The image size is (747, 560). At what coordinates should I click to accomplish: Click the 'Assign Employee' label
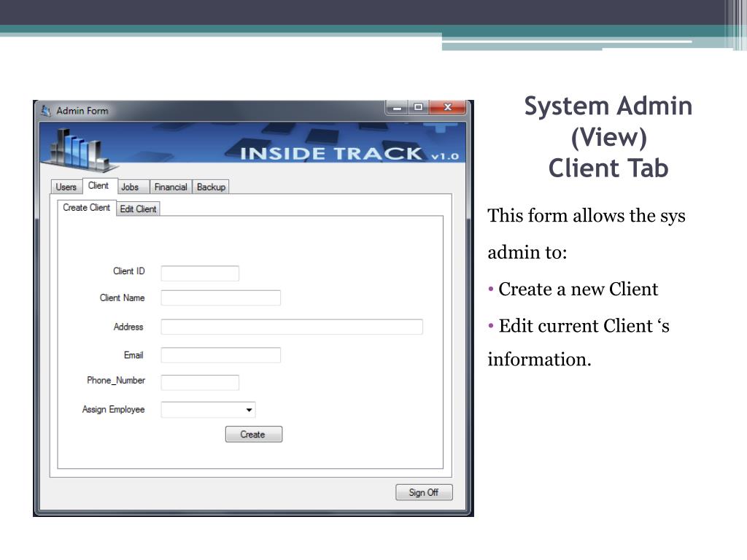click(x=113, y=410)
